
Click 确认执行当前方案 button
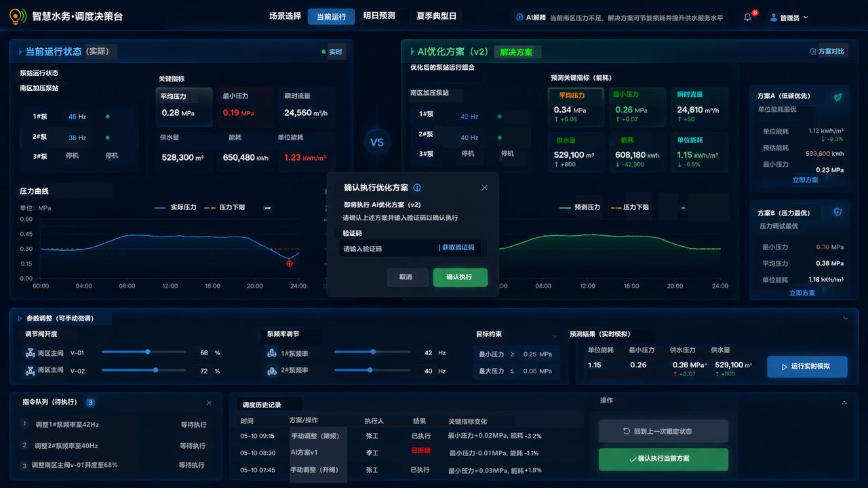point(663,459)
